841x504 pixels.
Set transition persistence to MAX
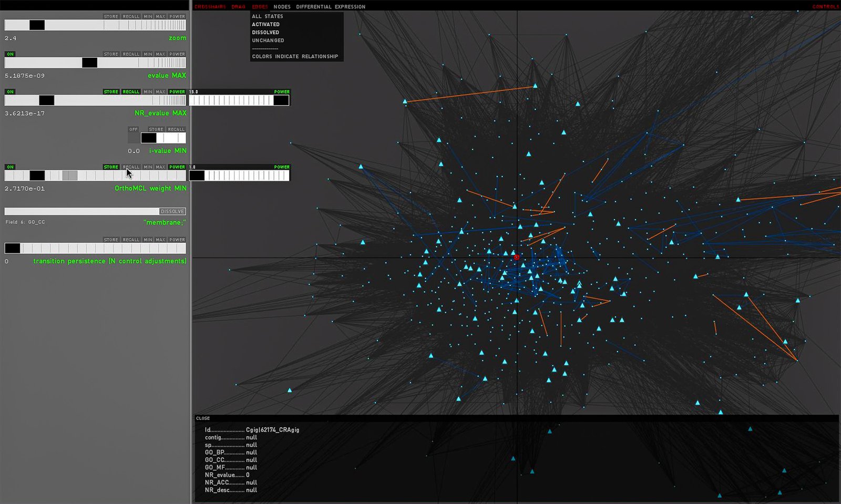point(160,240)
